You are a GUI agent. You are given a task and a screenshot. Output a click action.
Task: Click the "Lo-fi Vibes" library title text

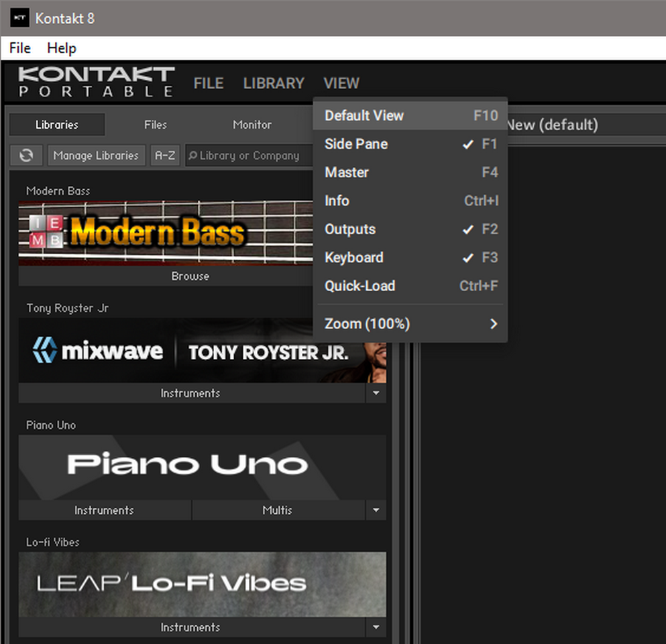pos(53,542)
